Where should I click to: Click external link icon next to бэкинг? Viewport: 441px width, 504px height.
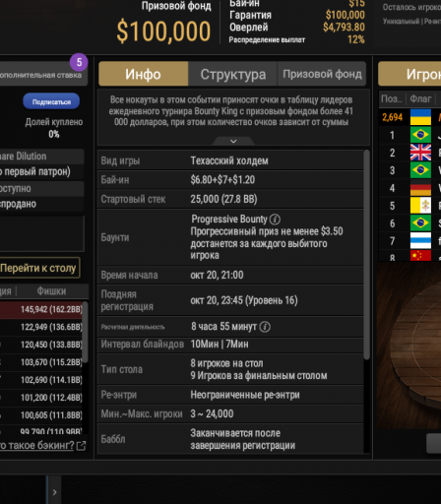click(81, 445)
